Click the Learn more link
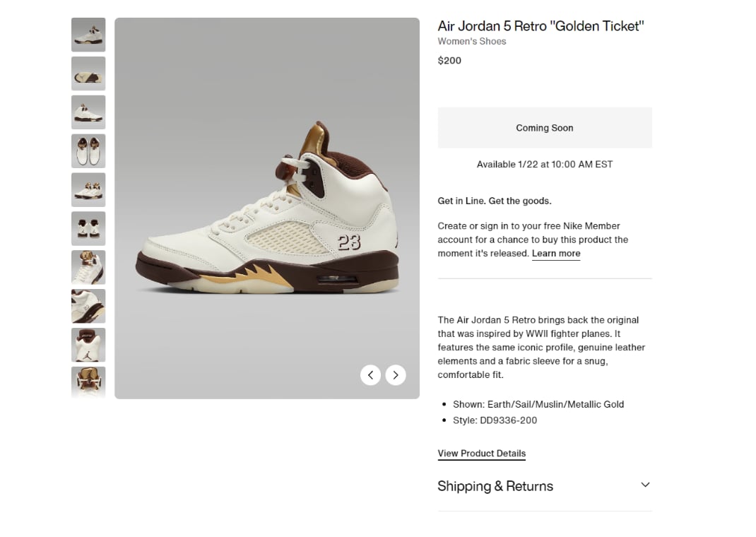This screenshot has width=756, height=537. point(556,254)
